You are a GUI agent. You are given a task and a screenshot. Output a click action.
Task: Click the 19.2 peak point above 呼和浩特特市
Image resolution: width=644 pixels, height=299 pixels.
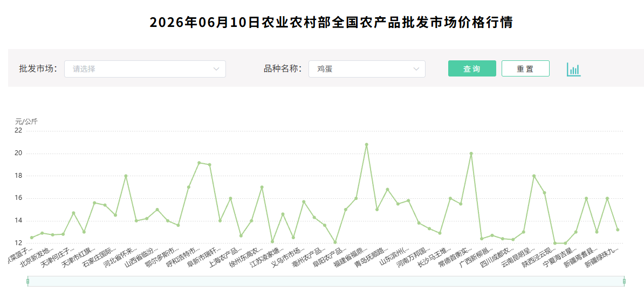pyautogui.click(x=199, y=163)
